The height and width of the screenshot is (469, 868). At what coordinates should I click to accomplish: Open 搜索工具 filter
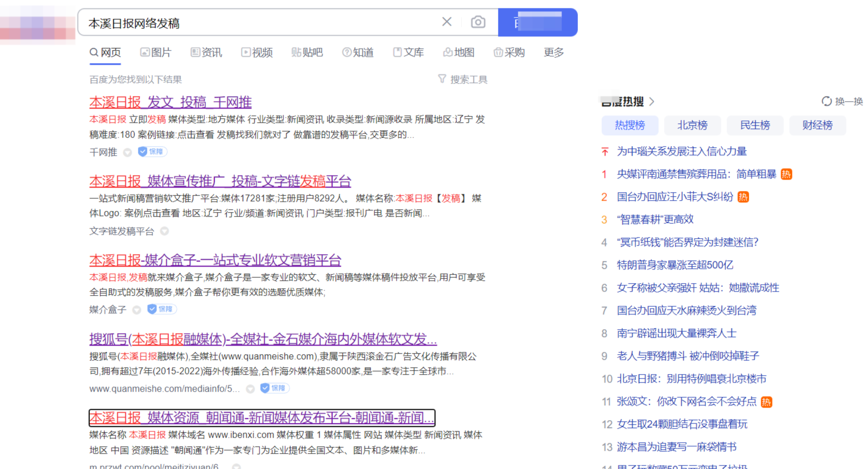(x=462, y=80)
